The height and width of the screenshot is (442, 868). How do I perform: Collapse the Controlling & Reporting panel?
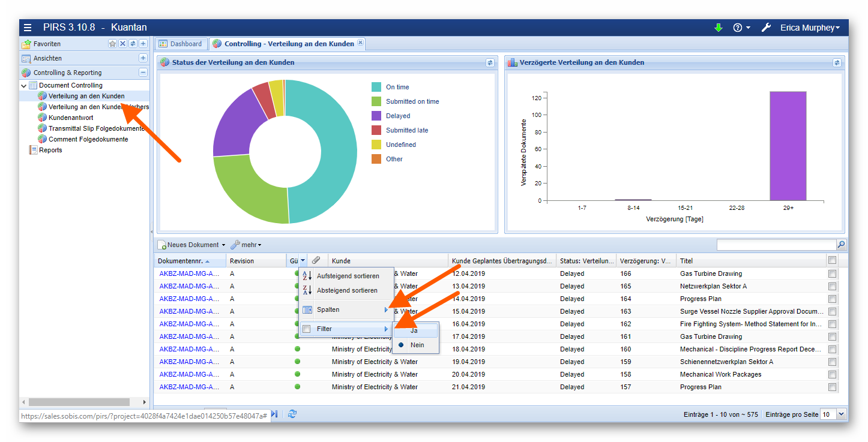(x=143, y=73)
